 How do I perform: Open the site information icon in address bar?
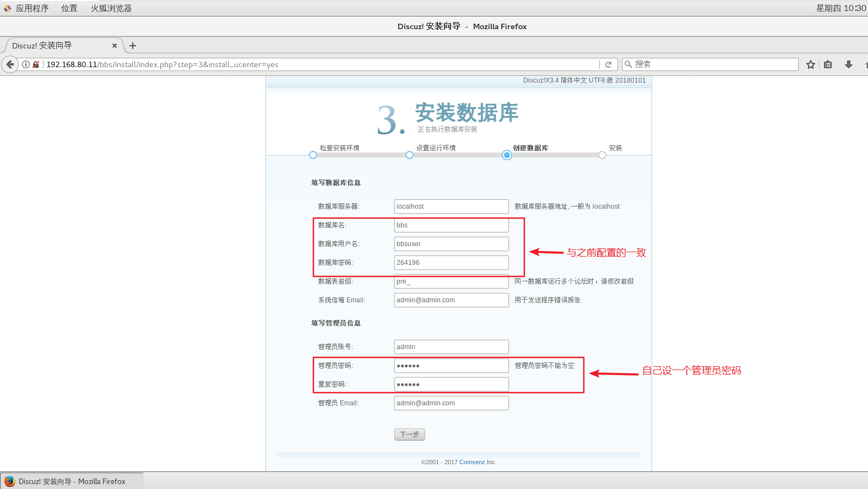tap(26, 64)
